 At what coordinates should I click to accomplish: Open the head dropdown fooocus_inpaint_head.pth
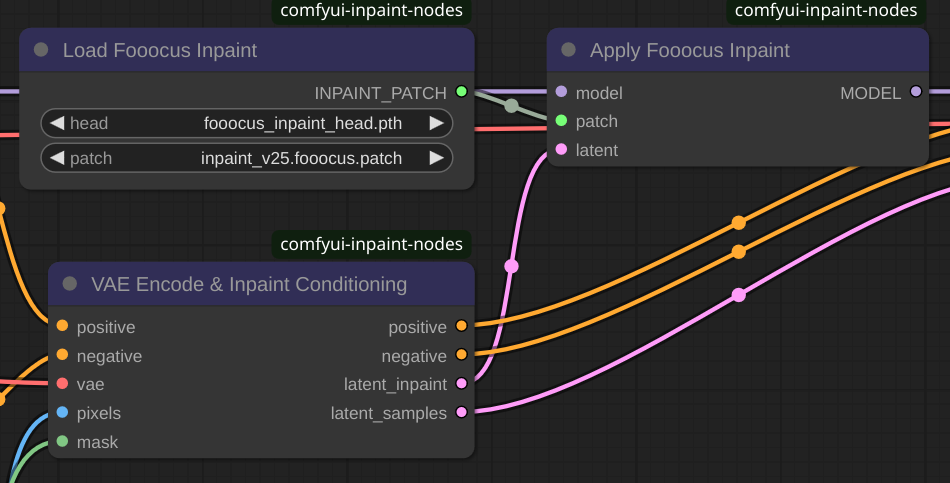pyautogui.click(x=247, y=123)
